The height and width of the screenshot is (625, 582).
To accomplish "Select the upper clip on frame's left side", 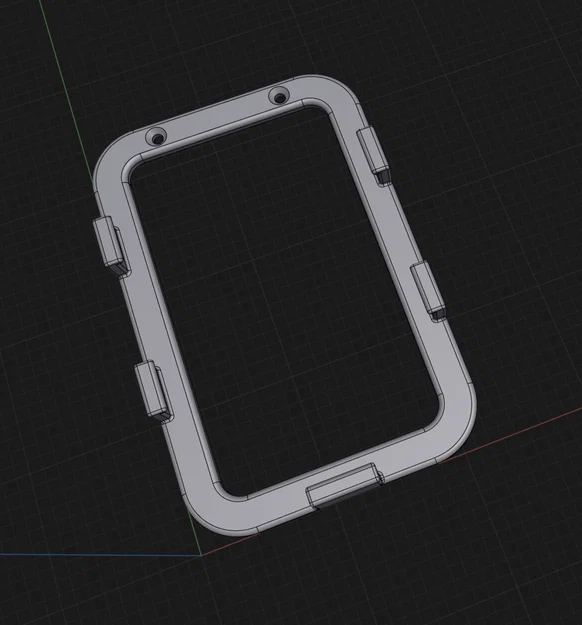I will click(111, 247).
